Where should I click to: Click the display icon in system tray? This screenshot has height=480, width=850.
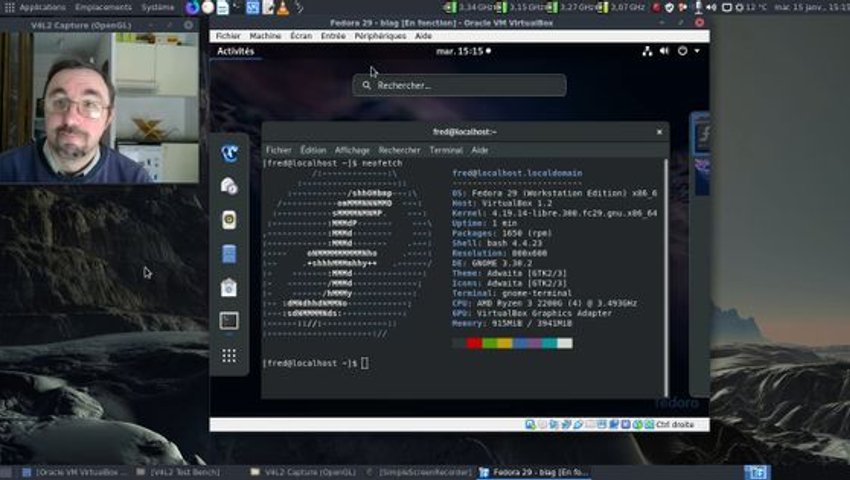tap(727, 8)
